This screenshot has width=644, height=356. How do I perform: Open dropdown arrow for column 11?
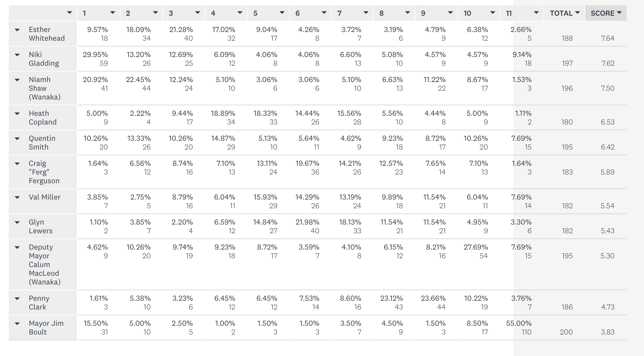pyautogui.click(x=536, y=13)
